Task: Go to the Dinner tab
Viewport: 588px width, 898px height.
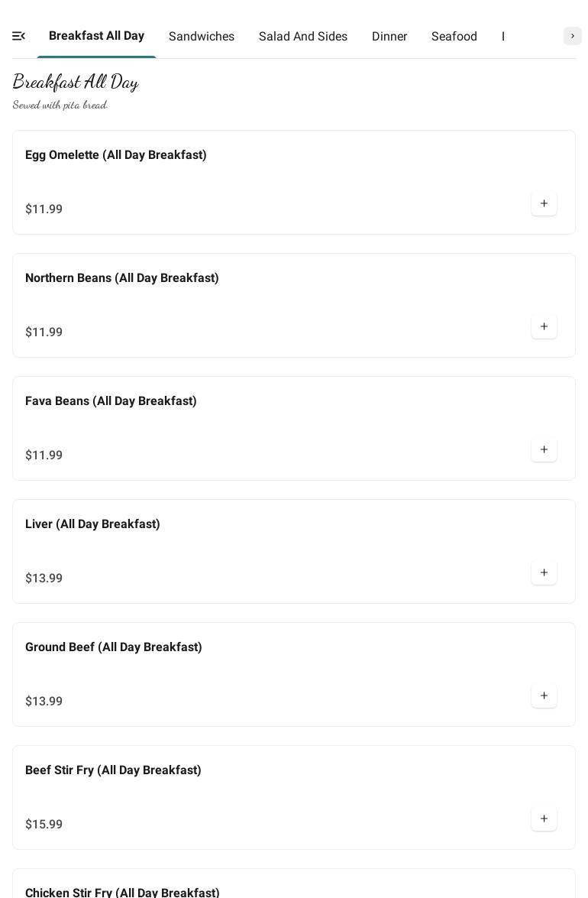Action: [x=389, y=37]
